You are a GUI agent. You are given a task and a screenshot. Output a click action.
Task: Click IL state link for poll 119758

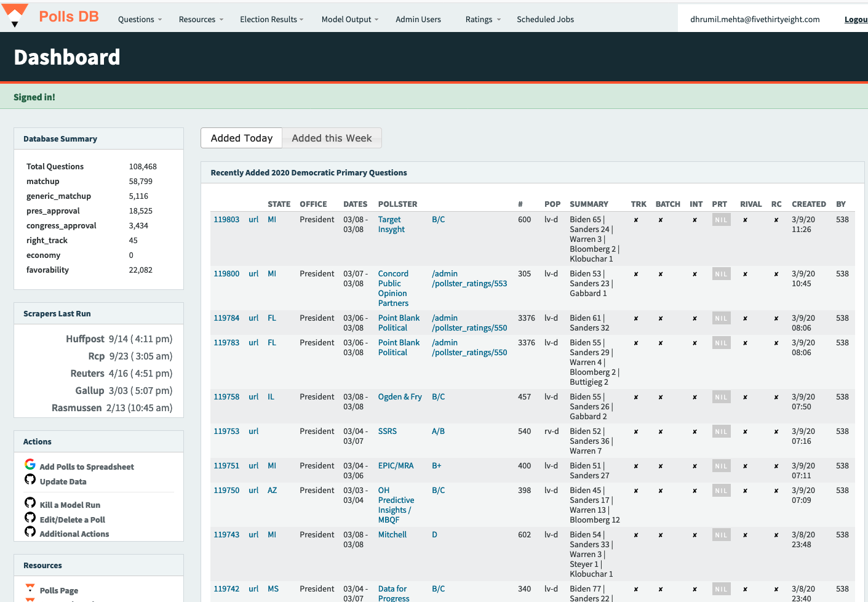[271, 397]
